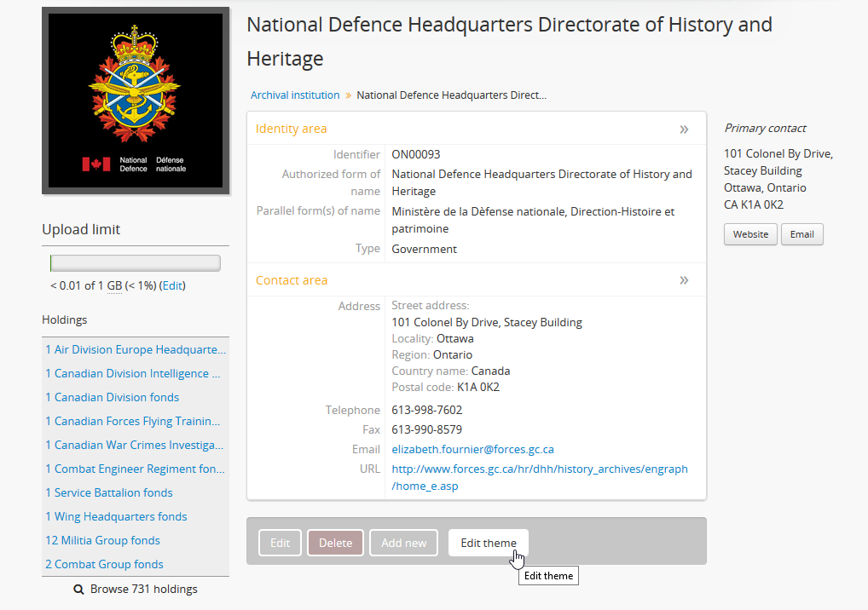Collapse the Contact area section chevron
The height and width of the screenshot is (610, 868).
coord(683,280)
